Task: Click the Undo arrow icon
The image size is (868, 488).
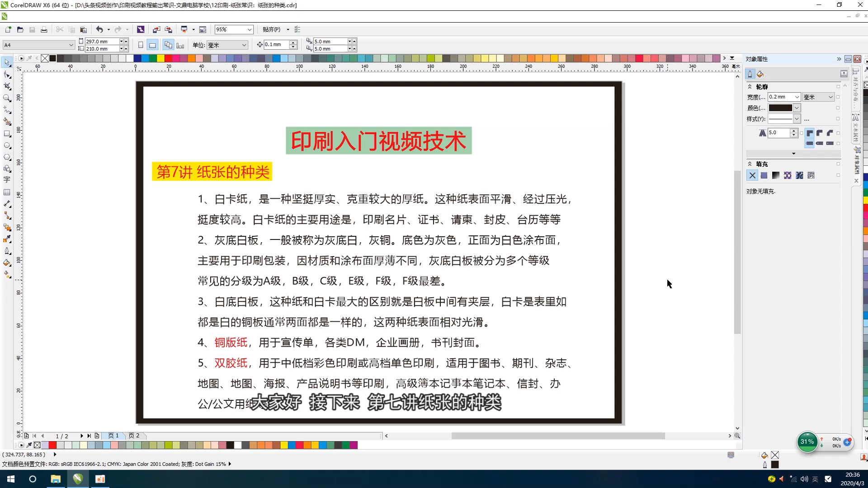Action: point(99,29)
